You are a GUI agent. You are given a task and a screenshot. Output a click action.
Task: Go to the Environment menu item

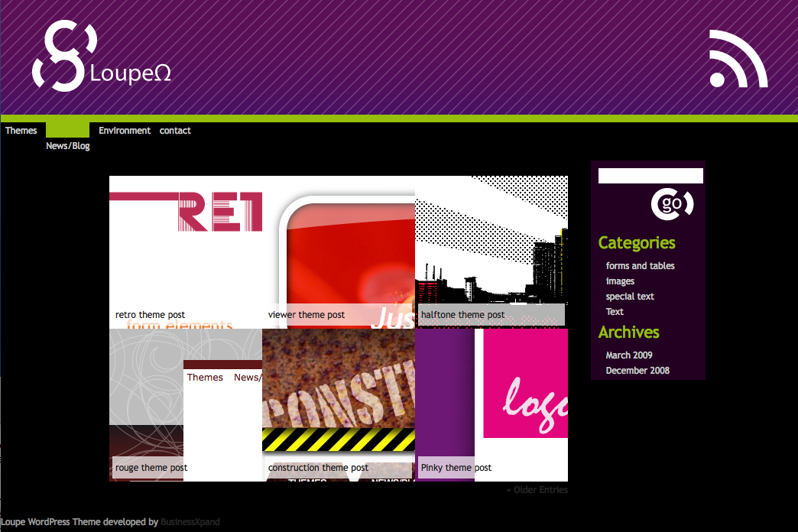click(x=125, y=131)
